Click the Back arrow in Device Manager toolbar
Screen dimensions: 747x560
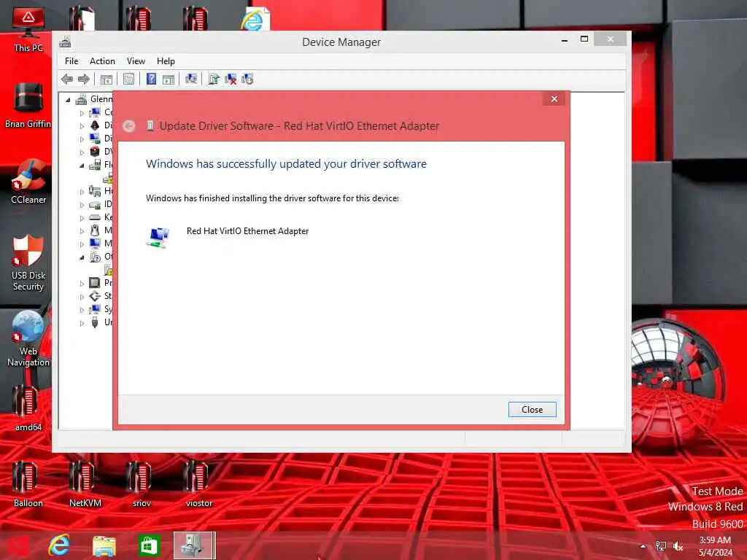click(67, 79)
